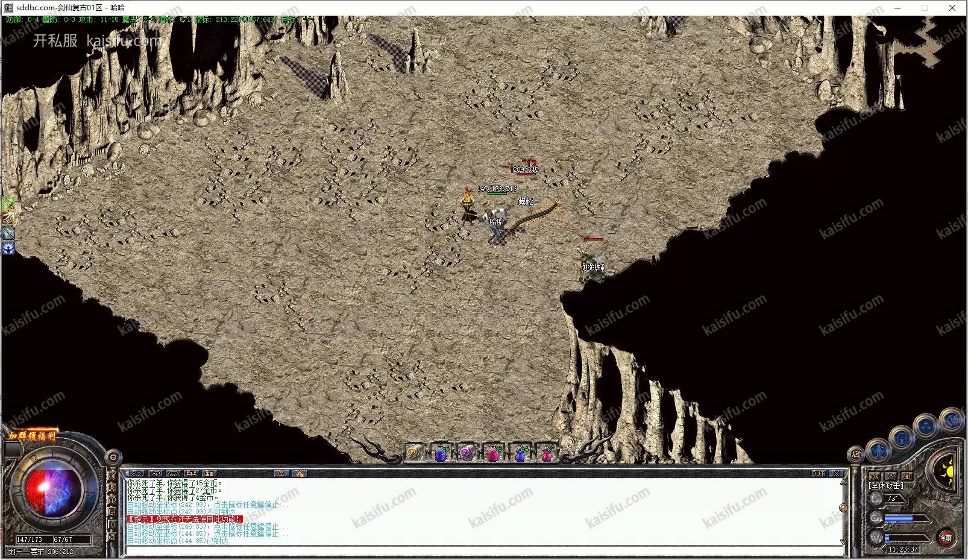Click the chat scrollbar down arrow
This screenshot has width=968, height=560.
tap(843, 542)
